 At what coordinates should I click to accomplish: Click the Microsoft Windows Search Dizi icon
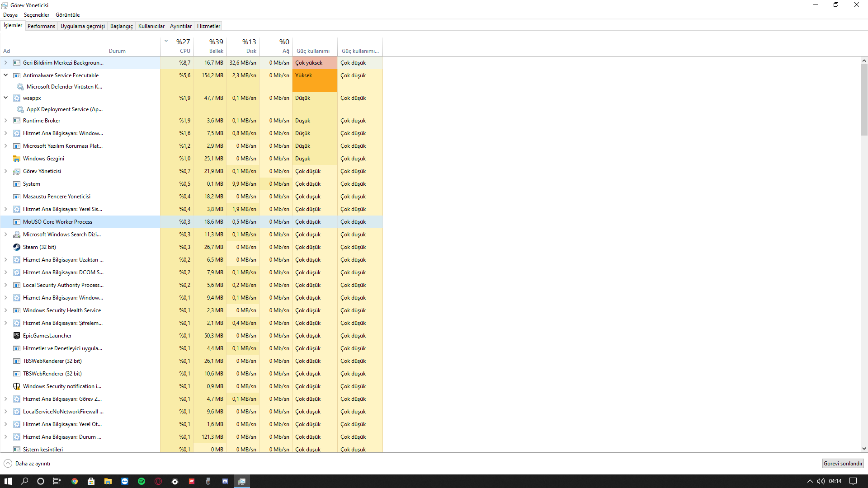[x=17, y=235]
